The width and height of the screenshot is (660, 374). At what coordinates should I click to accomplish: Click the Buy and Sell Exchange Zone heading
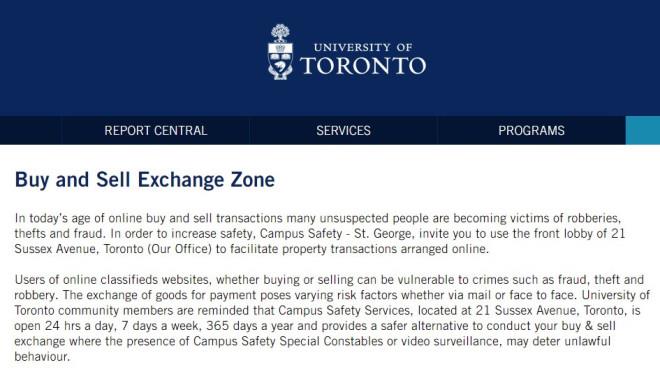[x=145, y=180]
